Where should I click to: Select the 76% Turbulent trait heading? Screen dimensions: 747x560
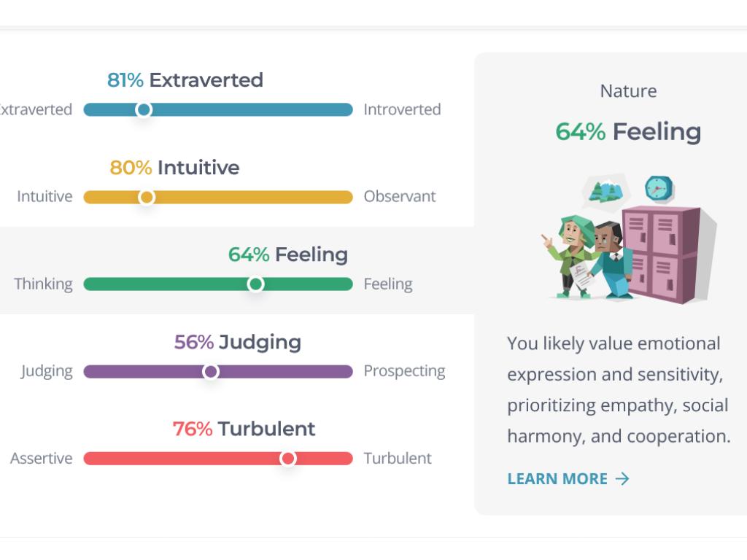tap(244, 429)
